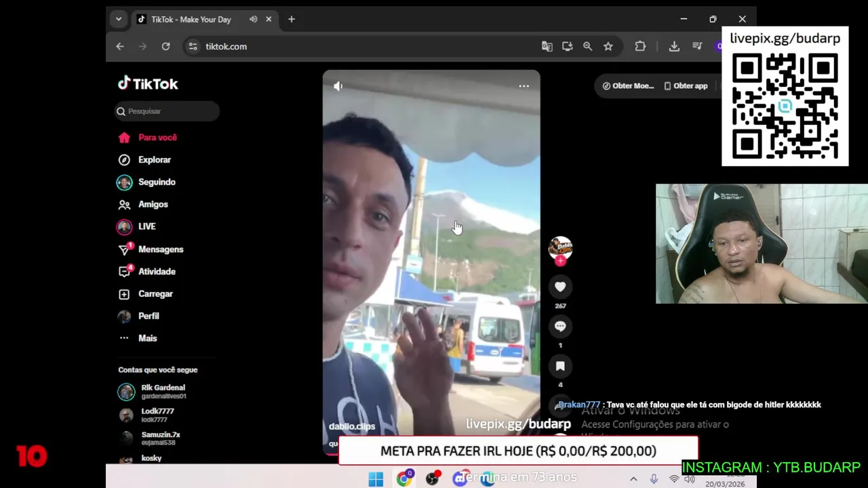This screenshot has width=868, height=488.
Task: Click the Pesquisar search field
Action: point(167,111)
